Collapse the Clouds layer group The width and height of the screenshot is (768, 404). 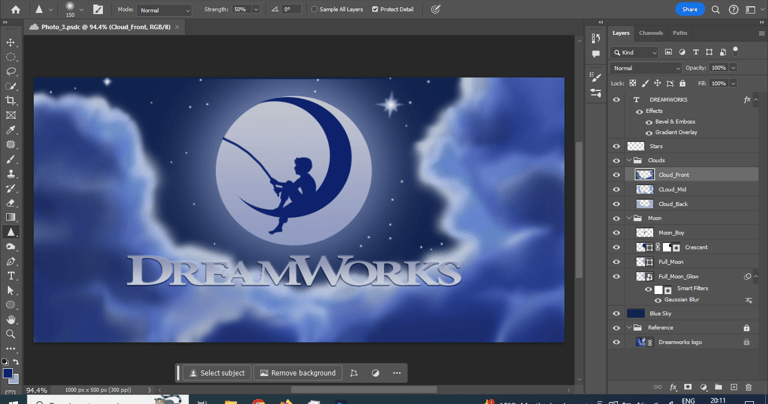[629, 160]
